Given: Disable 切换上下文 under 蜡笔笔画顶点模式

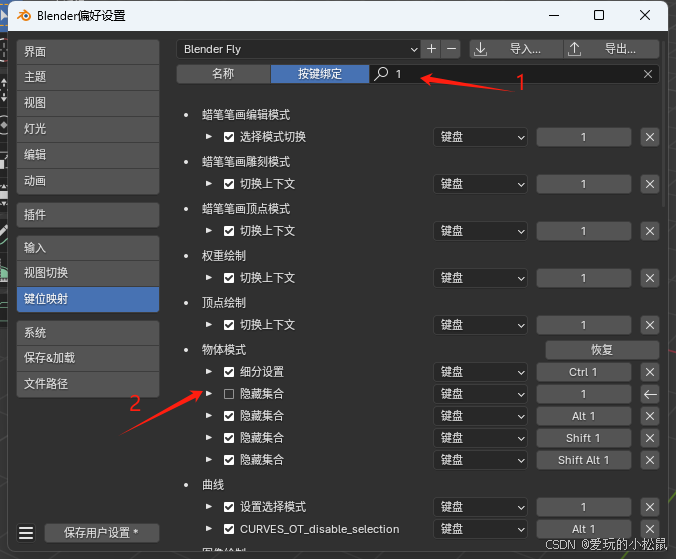Looking at the screenshot, I should pyautogui.click(x=229, y=231).
